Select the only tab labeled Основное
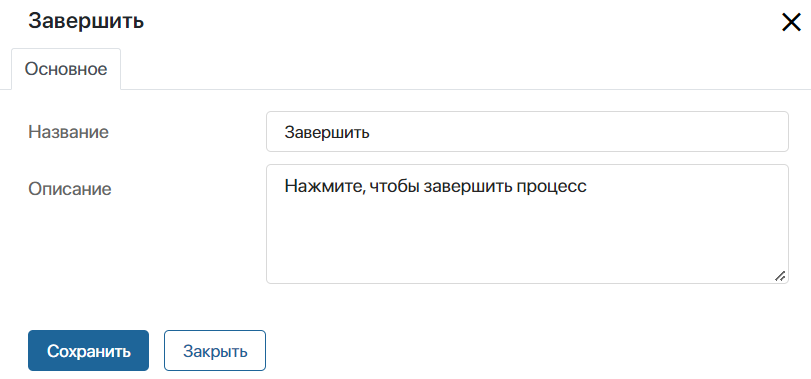 (66, 69)
